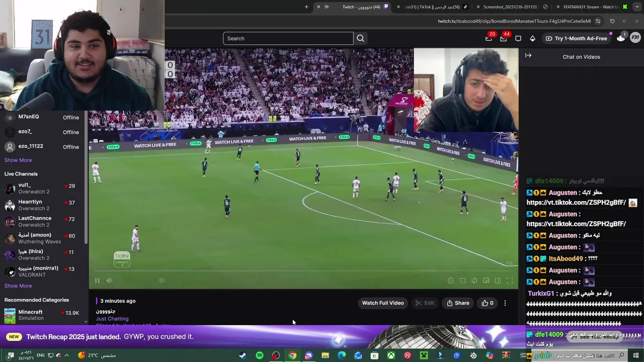Open LastChannce live channel
This screenshot has width=644, height=362.
(43, 222)
